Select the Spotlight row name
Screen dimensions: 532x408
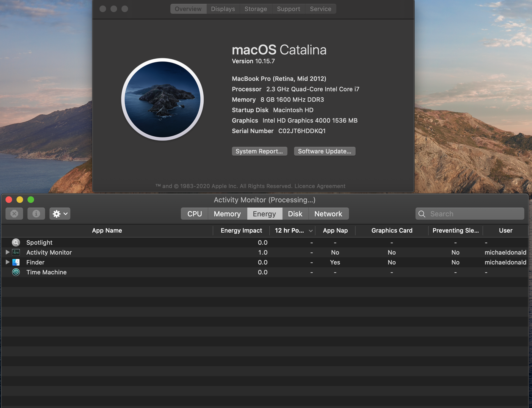pos(39,242)
